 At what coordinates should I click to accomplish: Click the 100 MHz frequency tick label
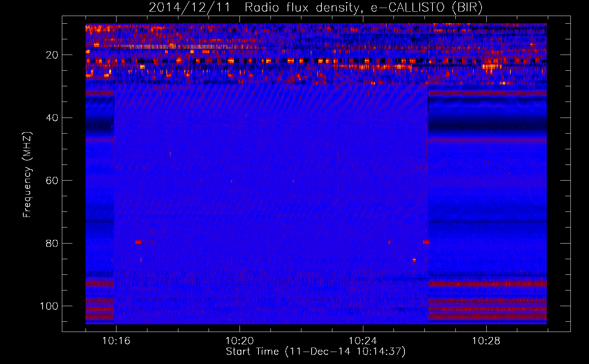pos(49,306)
